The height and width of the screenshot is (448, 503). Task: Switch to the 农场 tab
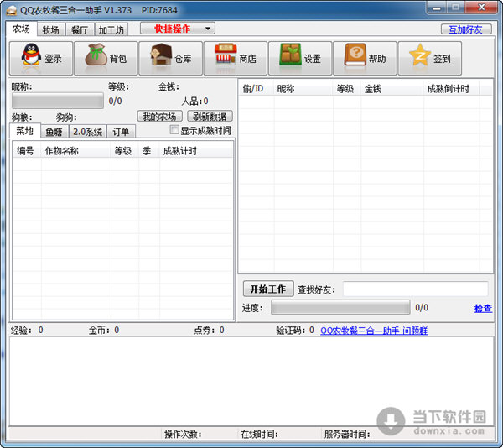coord(21,29)
